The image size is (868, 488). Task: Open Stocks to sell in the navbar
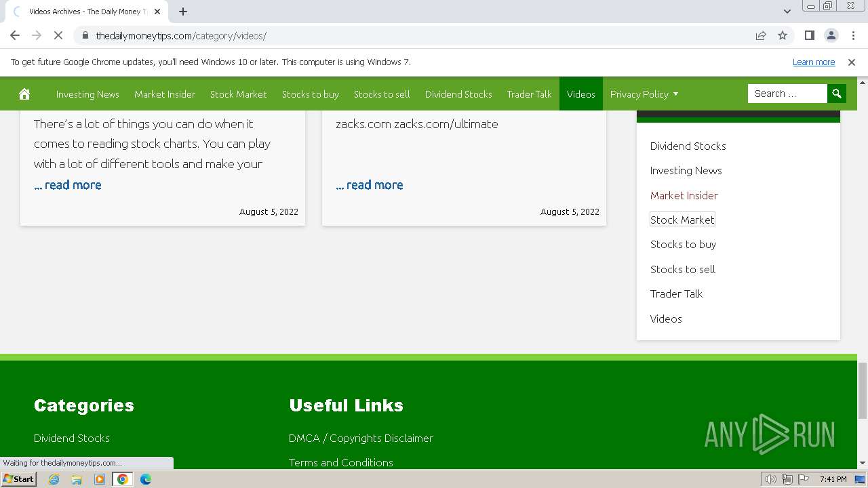pyautogui.click(x=382, y=94)
